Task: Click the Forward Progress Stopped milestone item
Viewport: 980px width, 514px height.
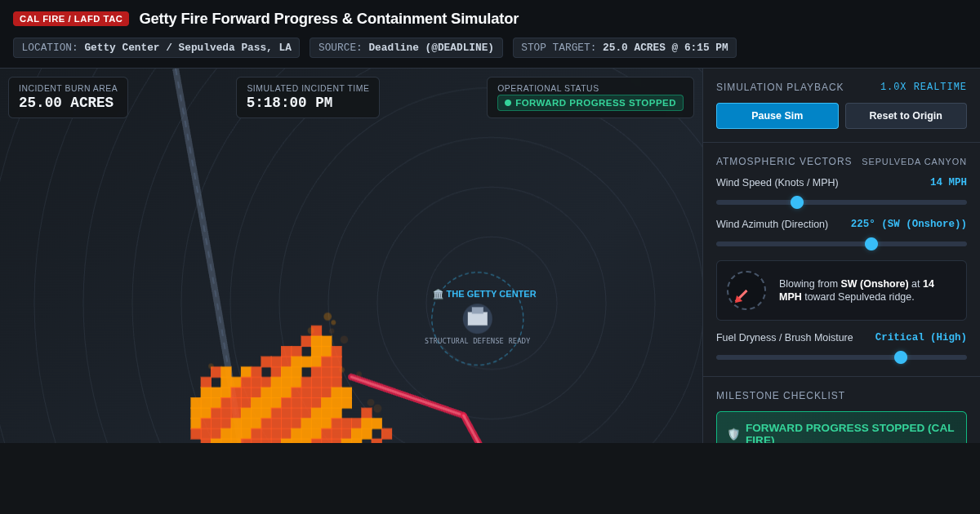Action: (841, 428)
